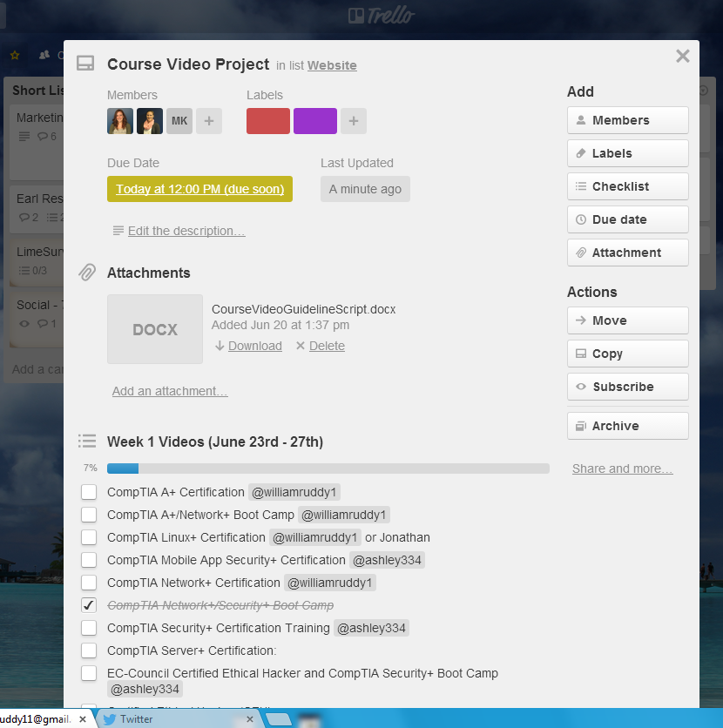The width and height of the screenshot is (723, 728).
Task: Click the purple label swatch
Action: coord(315,121)
